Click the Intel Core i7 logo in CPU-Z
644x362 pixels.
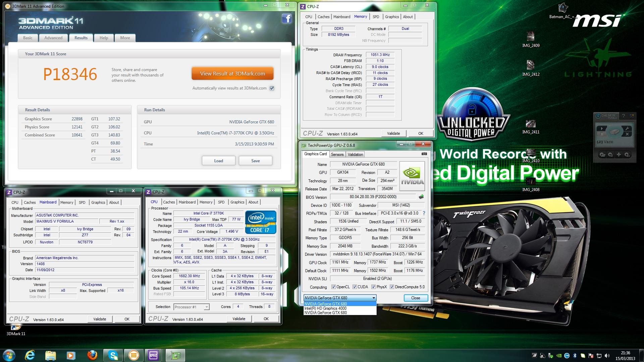[261, 222]
